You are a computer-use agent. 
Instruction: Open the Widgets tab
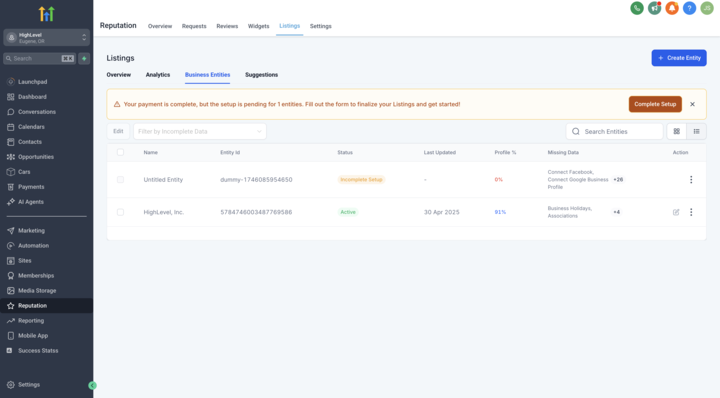[259, 26]
